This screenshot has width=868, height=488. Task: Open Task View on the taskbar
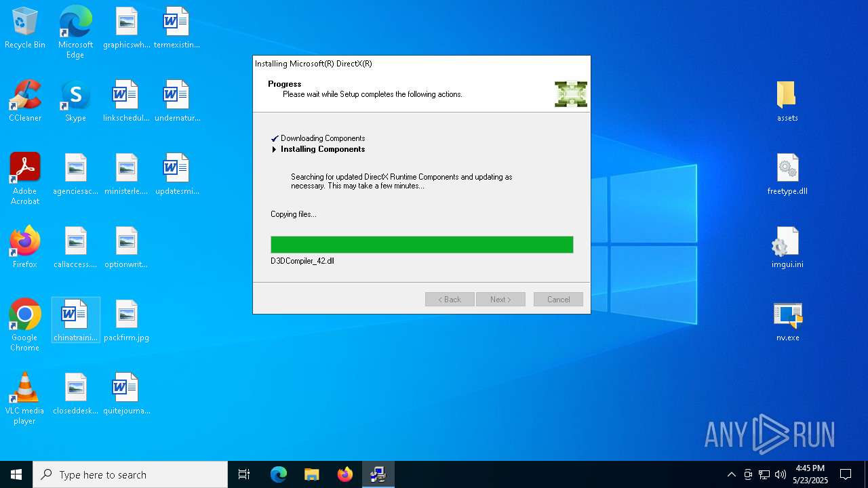pos(244,474)
